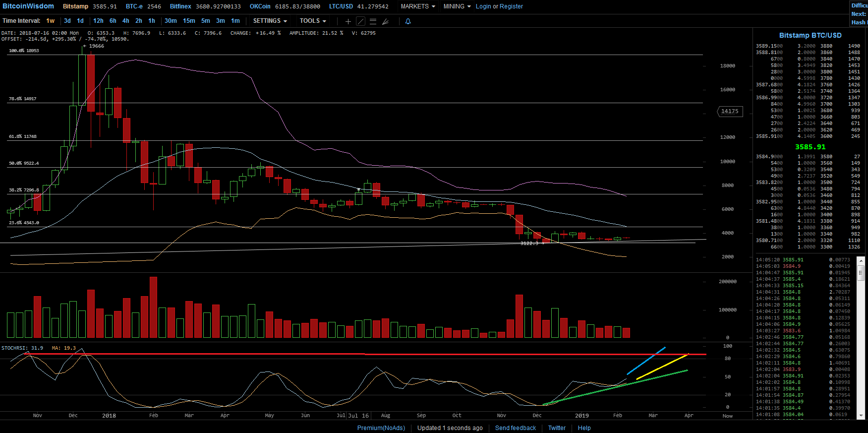The image size is (868, 433).
Task: Click the bid row priced 3584.9000
Action: coord(808,157)
